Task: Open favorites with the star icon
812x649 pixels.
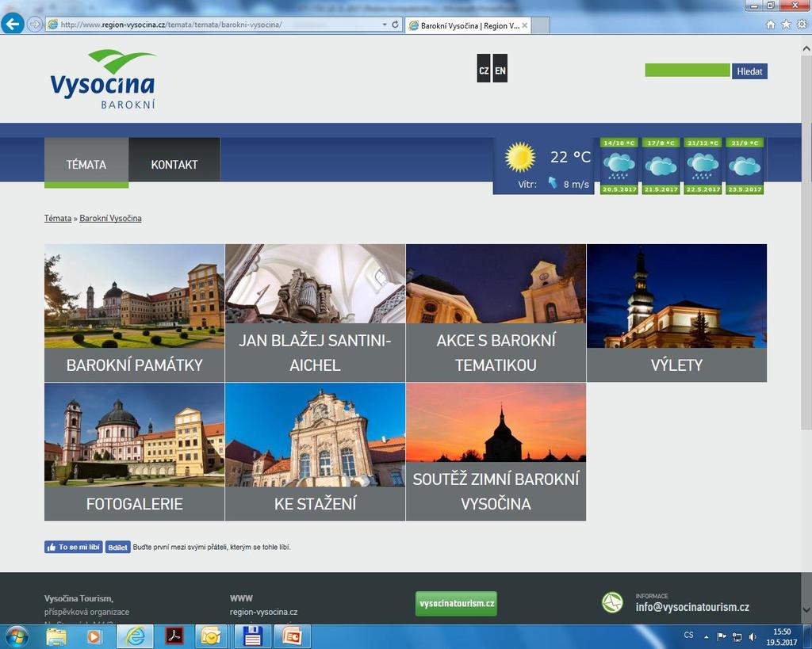Action: pos(786,25)
